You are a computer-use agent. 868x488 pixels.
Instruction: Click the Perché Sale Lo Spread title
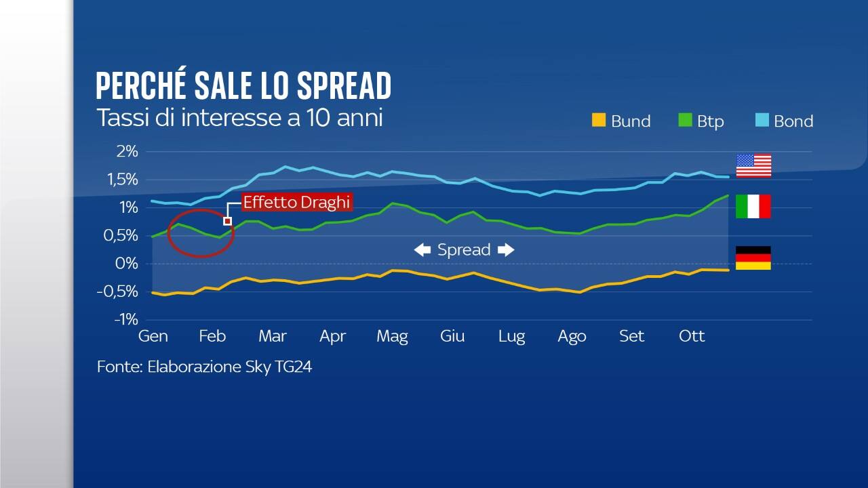click(243, 86)
